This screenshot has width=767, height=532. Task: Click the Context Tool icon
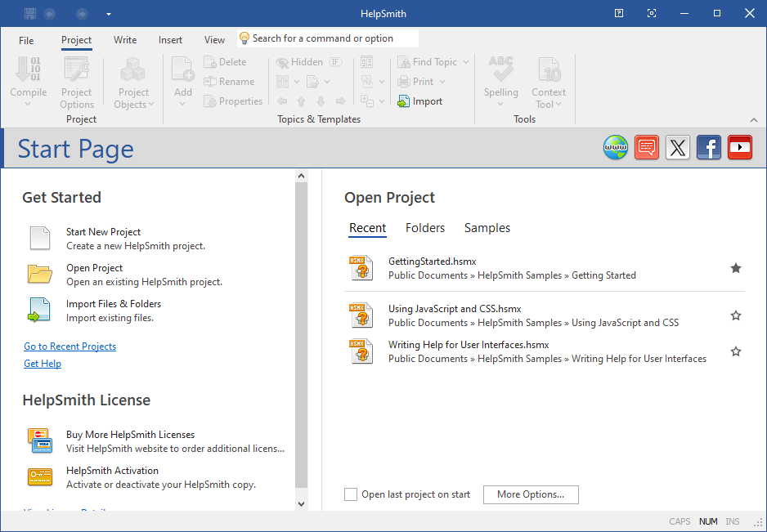point(549,69)
